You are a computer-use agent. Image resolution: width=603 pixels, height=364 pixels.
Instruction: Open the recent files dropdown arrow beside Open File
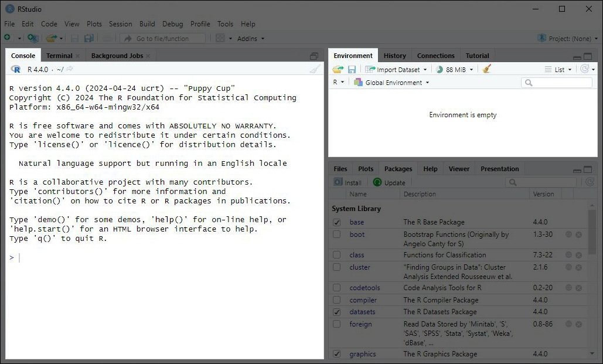[61, 39]
